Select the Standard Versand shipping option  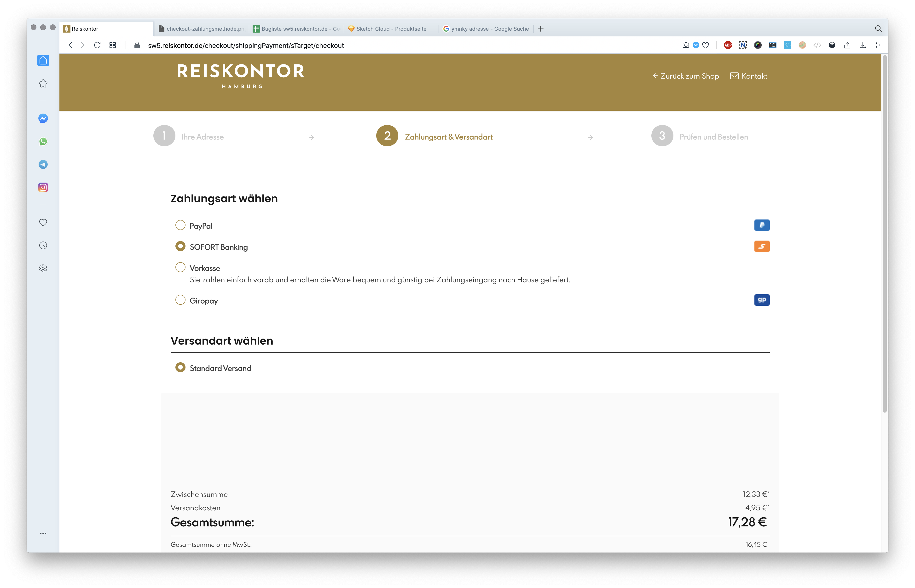point(180,368)
